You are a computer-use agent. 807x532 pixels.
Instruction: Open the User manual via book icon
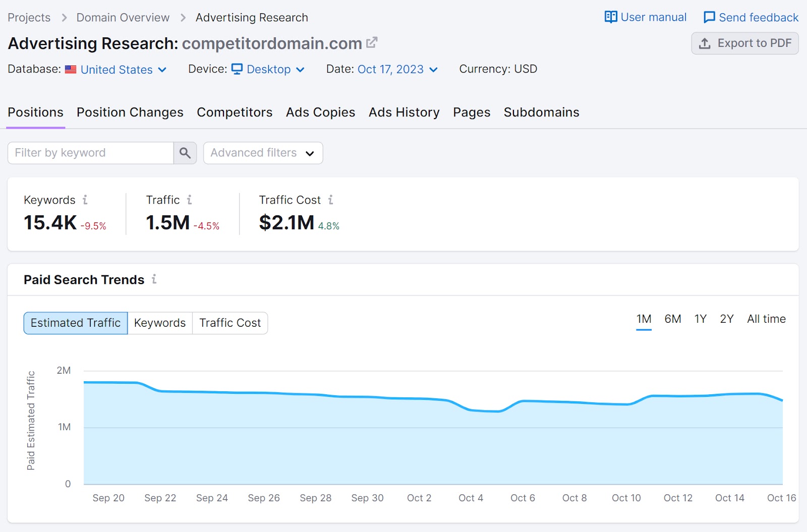click(610, 17)
